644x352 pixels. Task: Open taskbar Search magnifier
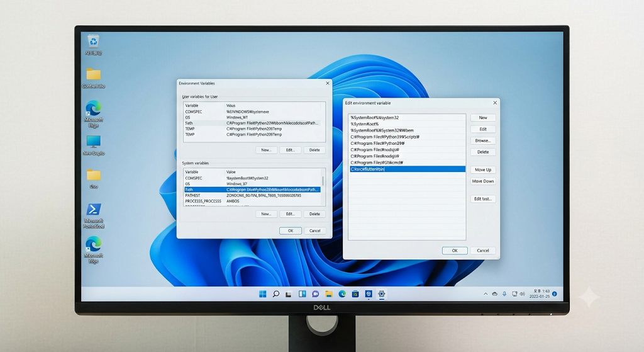[x=276, y=294]
